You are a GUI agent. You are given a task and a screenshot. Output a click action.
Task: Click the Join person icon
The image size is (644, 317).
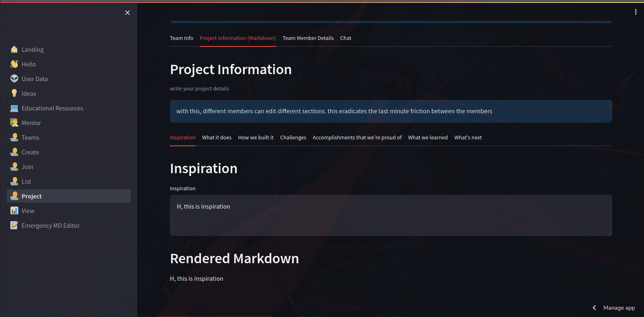14,167
